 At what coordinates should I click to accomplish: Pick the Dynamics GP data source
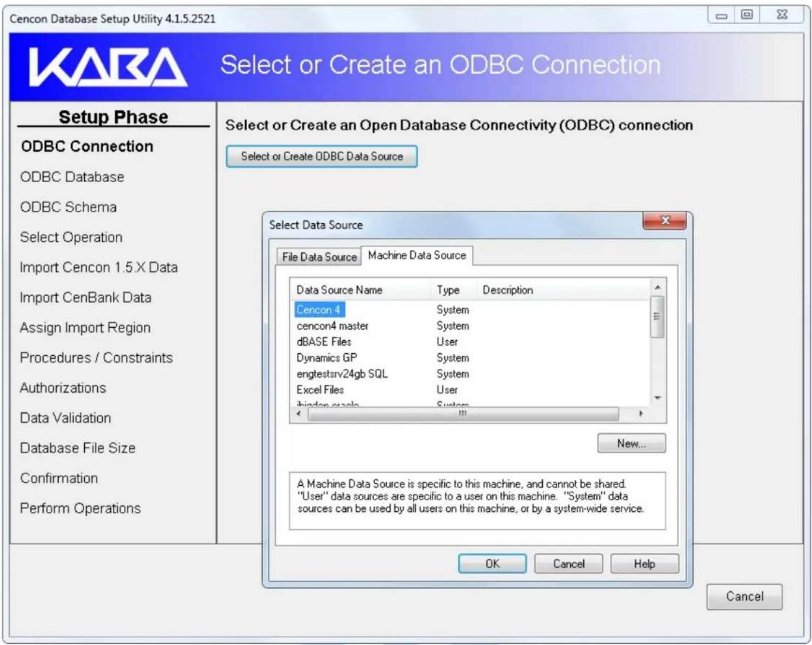(326, 358)
